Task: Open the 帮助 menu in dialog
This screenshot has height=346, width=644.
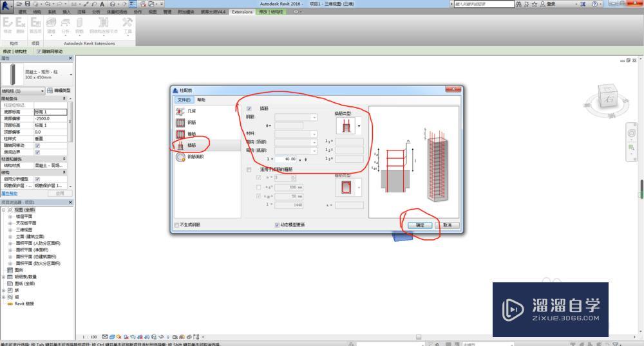Action: pos(201,100)
